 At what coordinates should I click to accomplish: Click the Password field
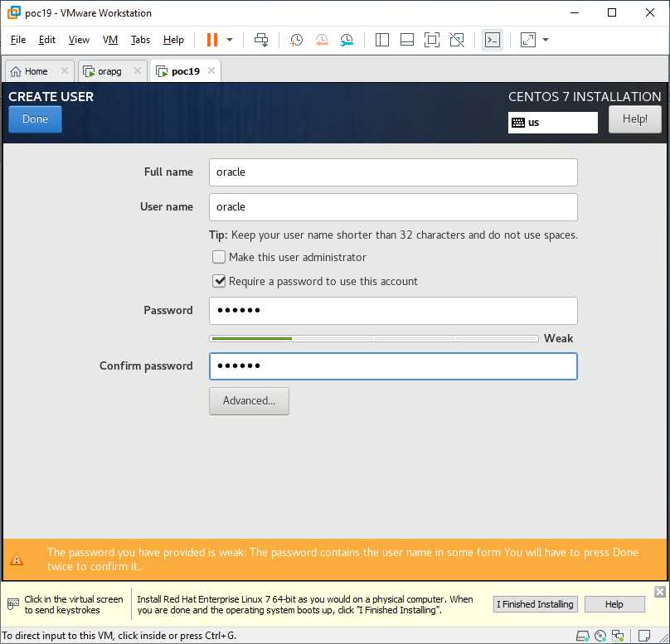(393, 311)
